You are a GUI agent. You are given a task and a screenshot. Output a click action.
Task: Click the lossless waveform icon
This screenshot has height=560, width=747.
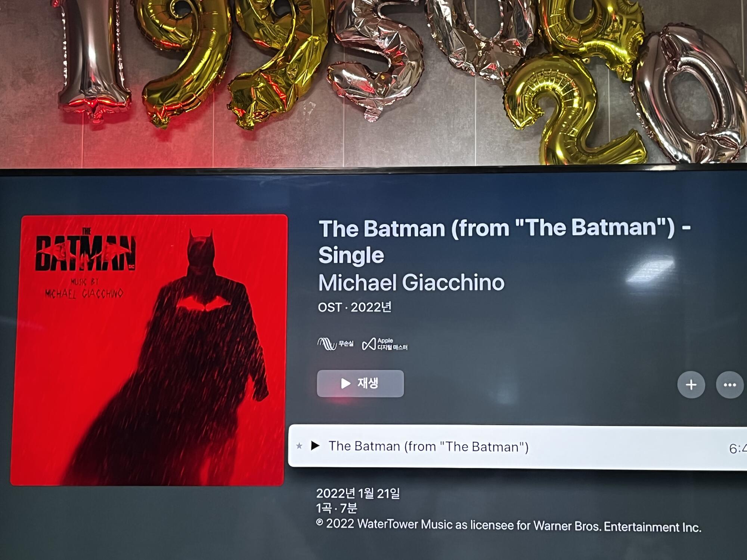(x=327, y=344)
